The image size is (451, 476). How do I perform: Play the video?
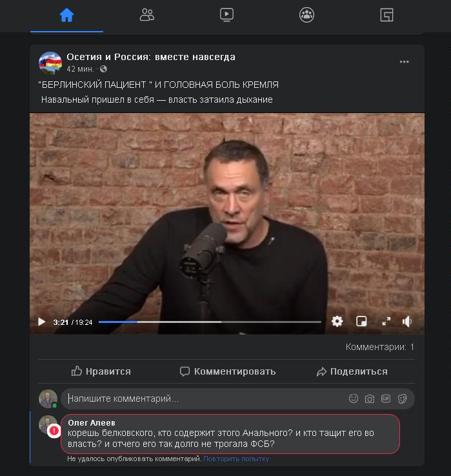click(x=41, y=322)
